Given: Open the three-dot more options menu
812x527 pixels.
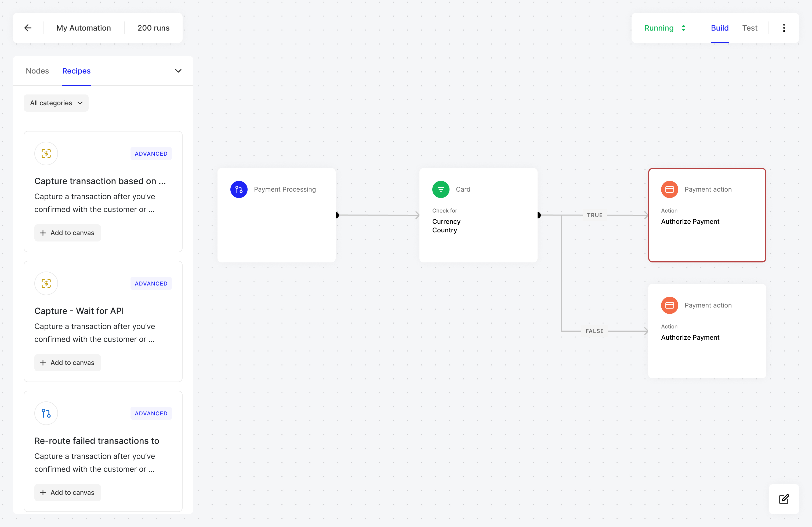Looking at the screenshot, I should [x=784, y=28].
